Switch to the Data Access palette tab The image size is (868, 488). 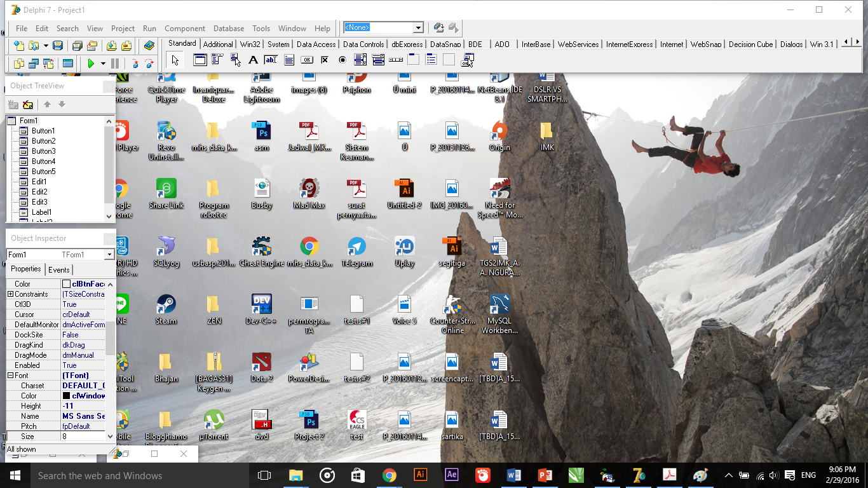[x=316, y=44]
